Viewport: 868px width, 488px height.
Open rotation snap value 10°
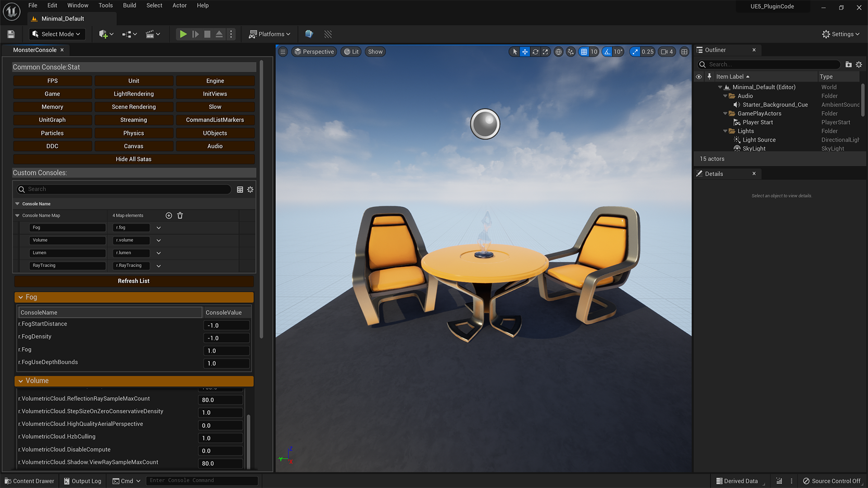(618, 52)
